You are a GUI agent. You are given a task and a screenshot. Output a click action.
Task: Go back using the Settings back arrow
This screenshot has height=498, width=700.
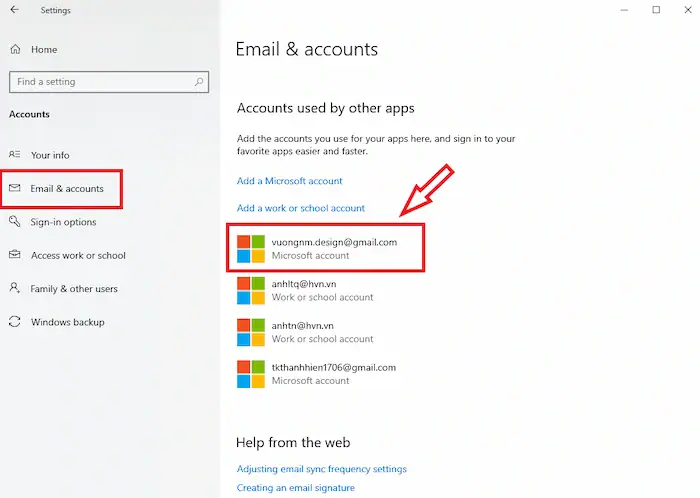[15, 10]
